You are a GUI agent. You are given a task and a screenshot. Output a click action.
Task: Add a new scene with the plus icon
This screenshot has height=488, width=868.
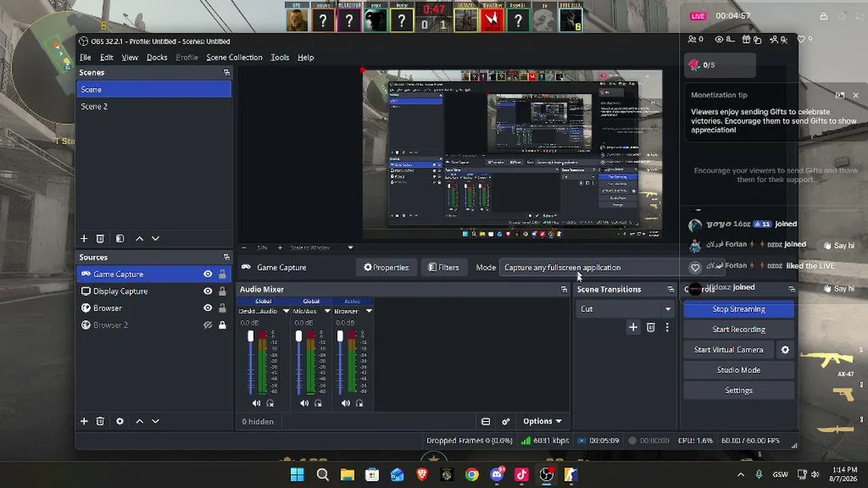[x=84, y=239]
